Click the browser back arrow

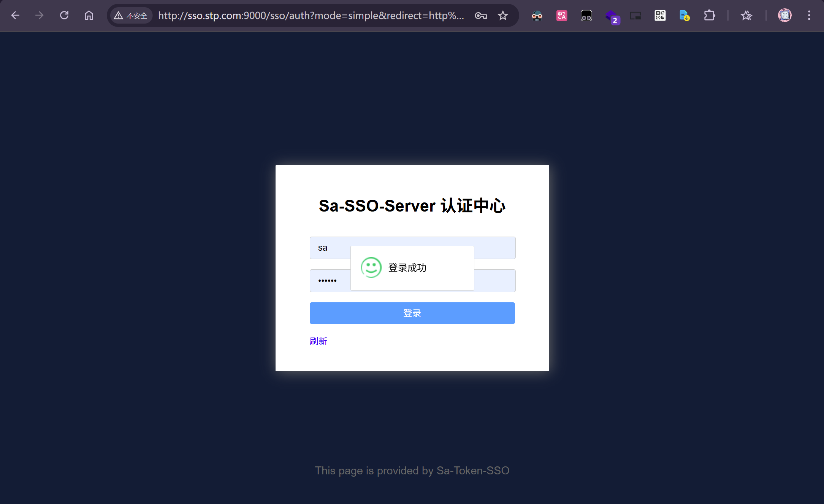[x=15, y=16]
